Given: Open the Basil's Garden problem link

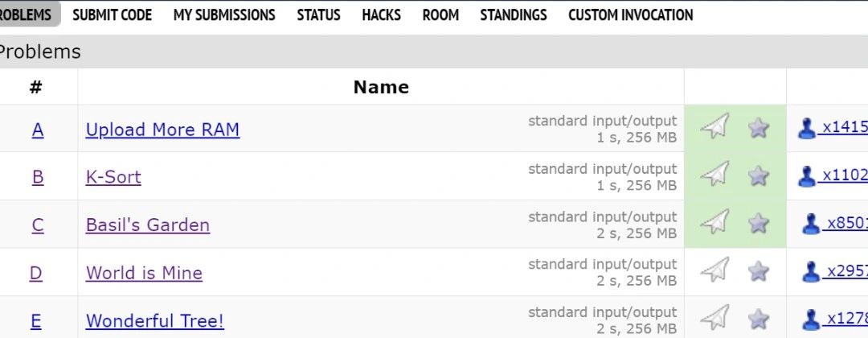Looking at the screenshot, I should click(x=148, y=225).
